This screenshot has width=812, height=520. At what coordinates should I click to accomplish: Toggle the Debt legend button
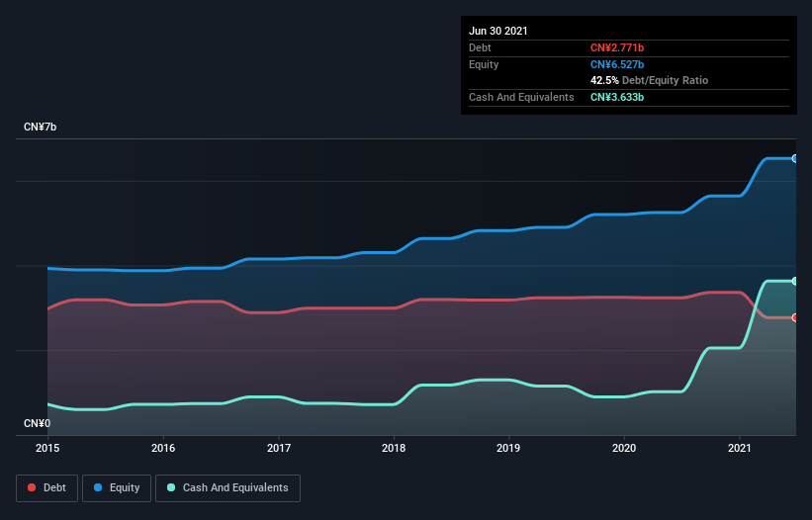click(46, 488)
